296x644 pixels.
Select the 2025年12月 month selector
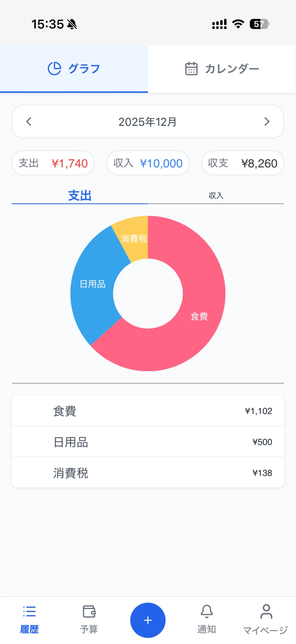click(x=148, y=122)
